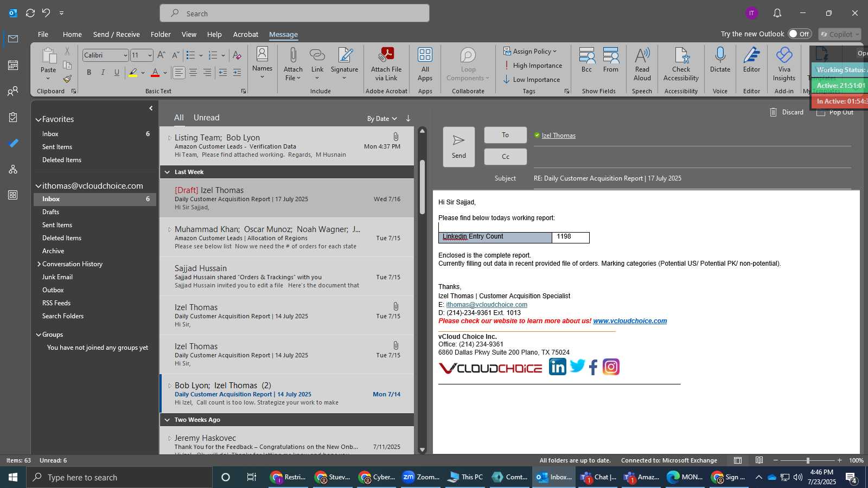Click the Names address book icon
This screenshot has height=488, width=868.
[x=262, y=54]
